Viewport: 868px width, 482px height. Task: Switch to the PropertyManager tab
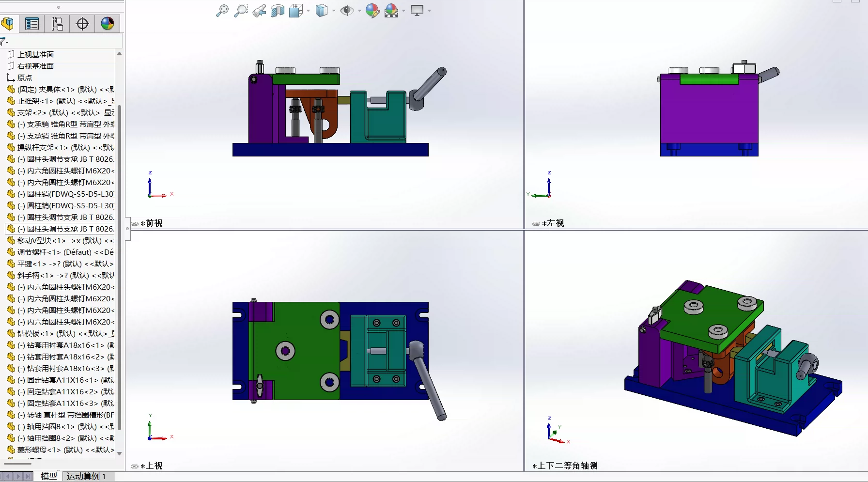(x=32, y=24)
